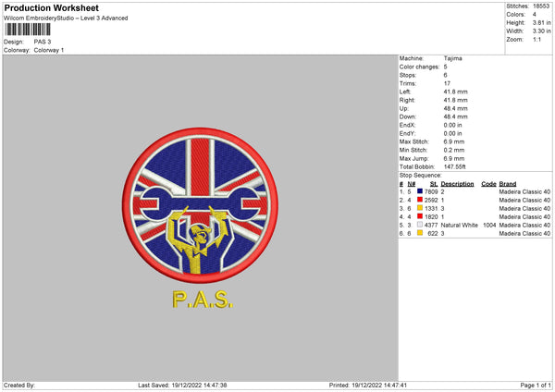Click the Height value 3.81 in

pos(542,22)
